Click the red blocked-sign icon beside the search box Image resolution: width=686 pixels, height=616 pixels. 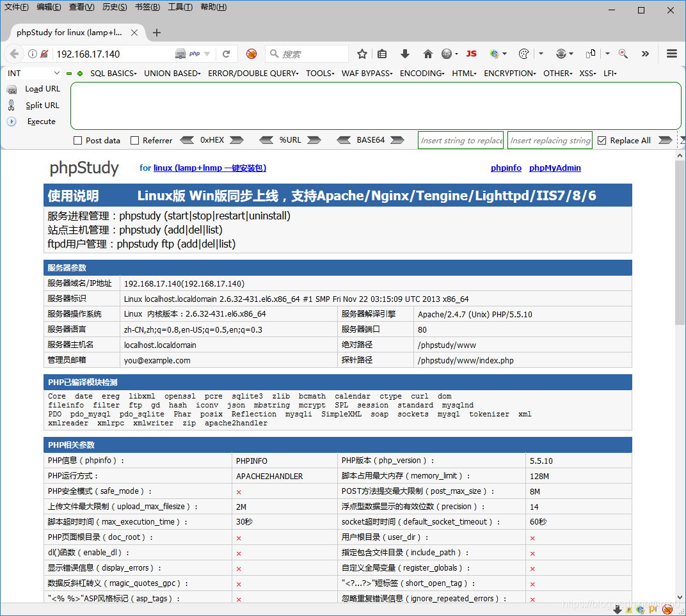251,54
